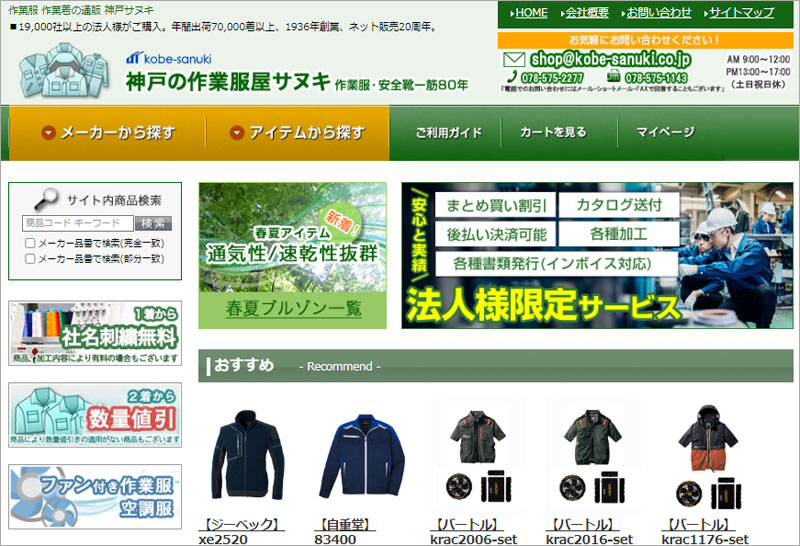Check メーカー品番で検索(完全一致) checkbox
The image size is (800, 546).
point(30,243)
